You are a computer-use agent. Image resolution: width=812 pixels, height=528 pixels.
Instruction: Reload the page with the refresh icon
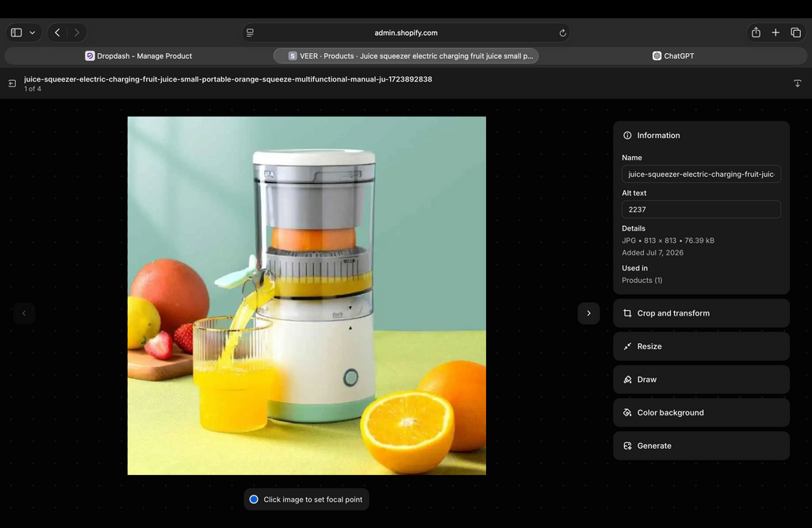click(x=562, y=33)
